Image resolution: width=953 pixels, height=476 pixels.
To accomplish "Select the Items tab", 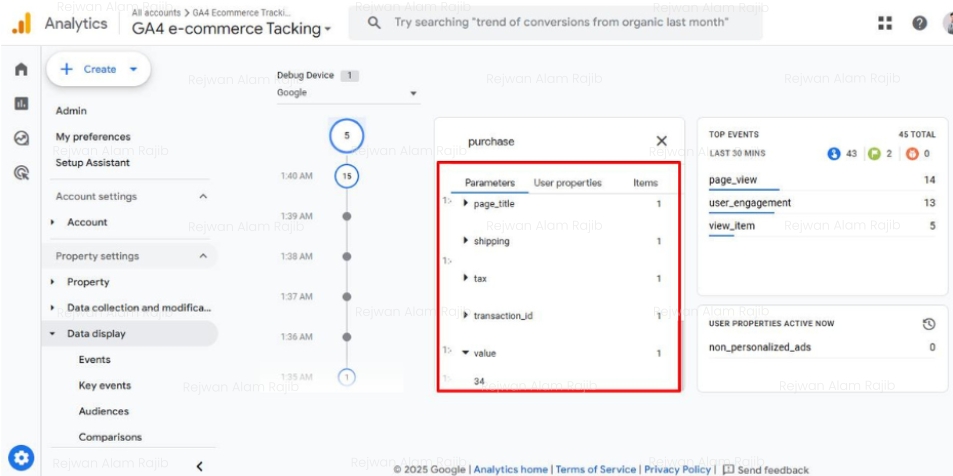I will click(x=645, y=183).
